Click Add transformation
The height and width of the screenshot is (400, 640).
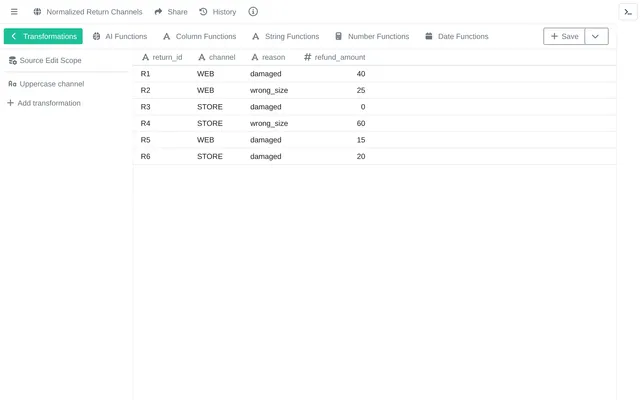point(44,103)
